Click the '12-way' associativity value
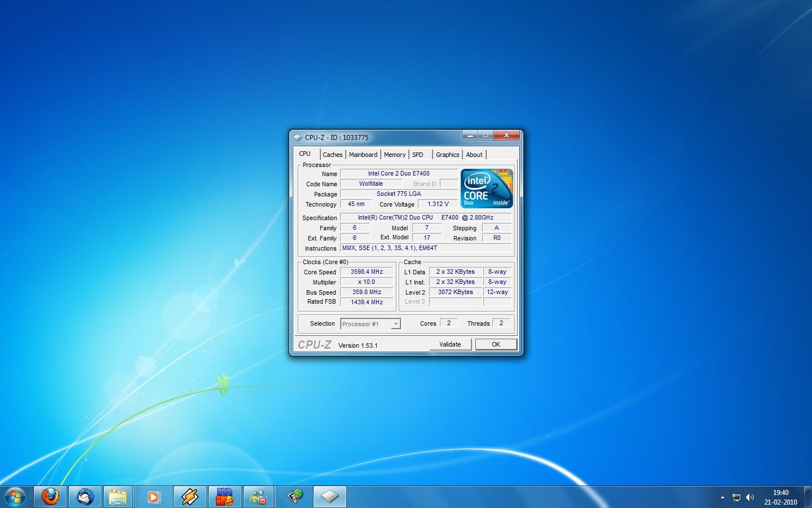 [x=497, y=292]
